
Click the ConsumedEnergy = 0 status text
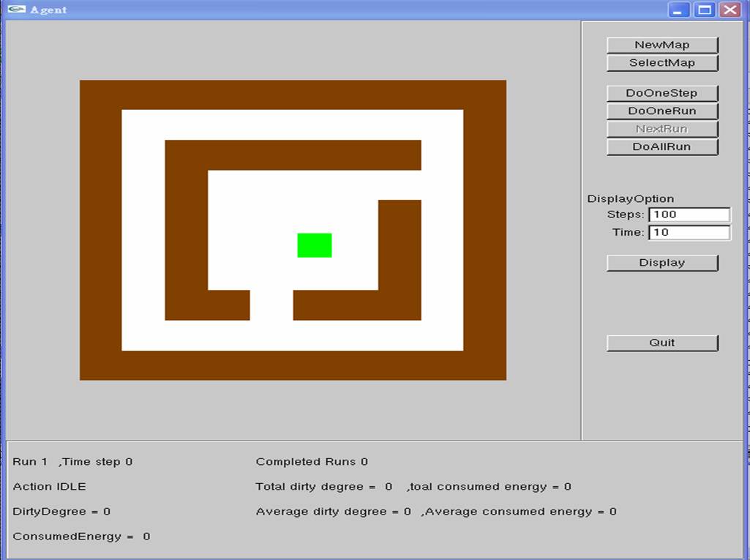click(81, 536)
